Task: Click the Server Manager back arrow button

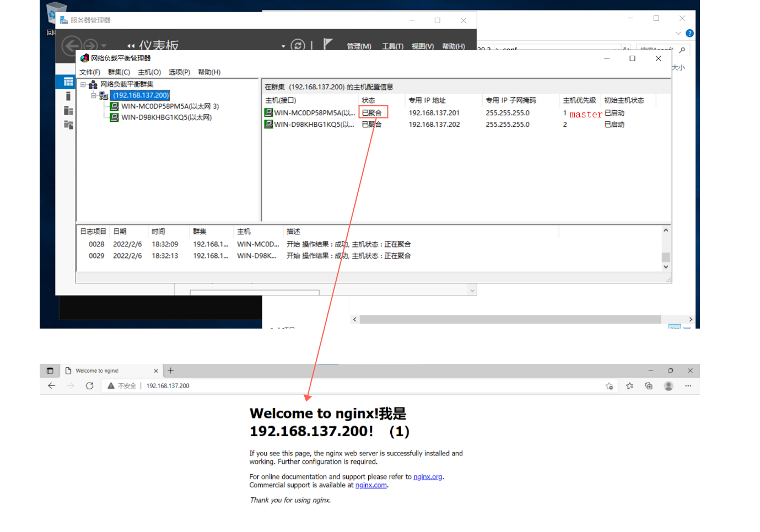Action: coord(71,45)
